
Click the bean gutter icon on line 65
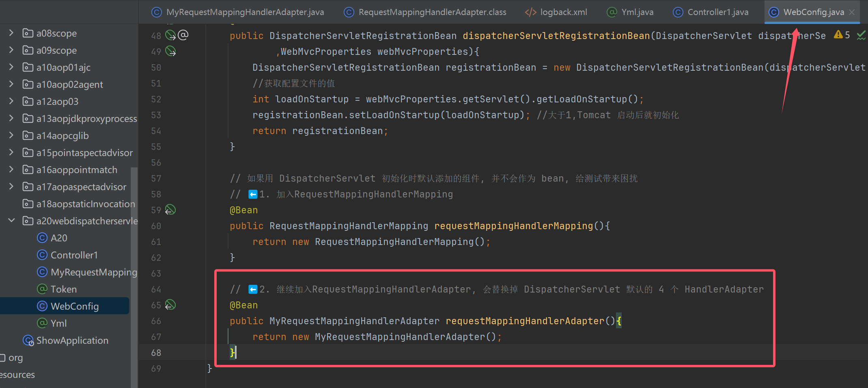(170, 305)
